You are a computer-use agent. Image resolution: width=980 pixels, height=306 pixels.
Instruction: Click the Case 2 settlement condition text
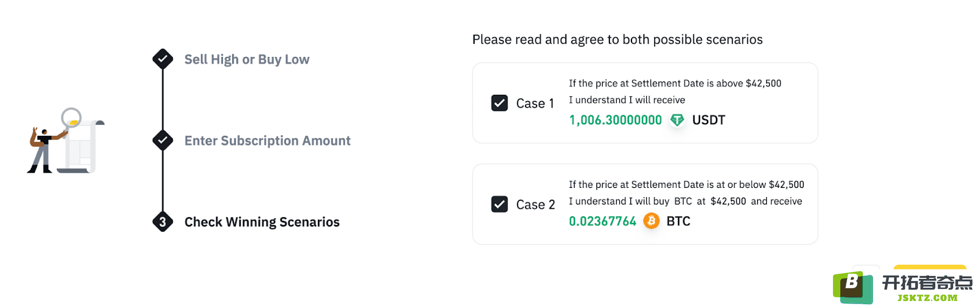(x=687, y=184)
